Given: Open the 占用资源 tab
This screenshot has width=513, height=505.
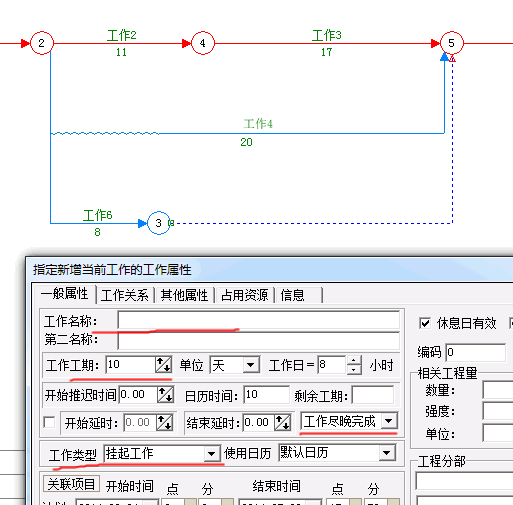Looking at the screenshot, I should [244, 295].
